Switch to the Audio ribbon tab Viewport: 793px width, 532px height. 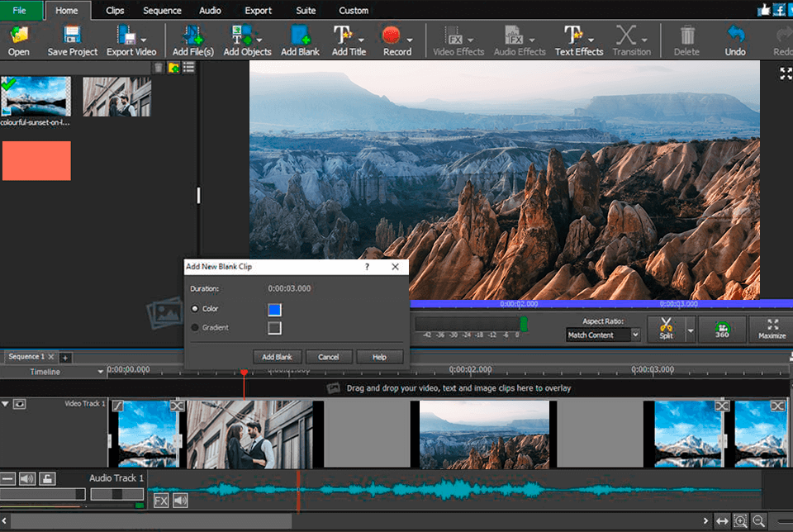(x=210, y=10)
